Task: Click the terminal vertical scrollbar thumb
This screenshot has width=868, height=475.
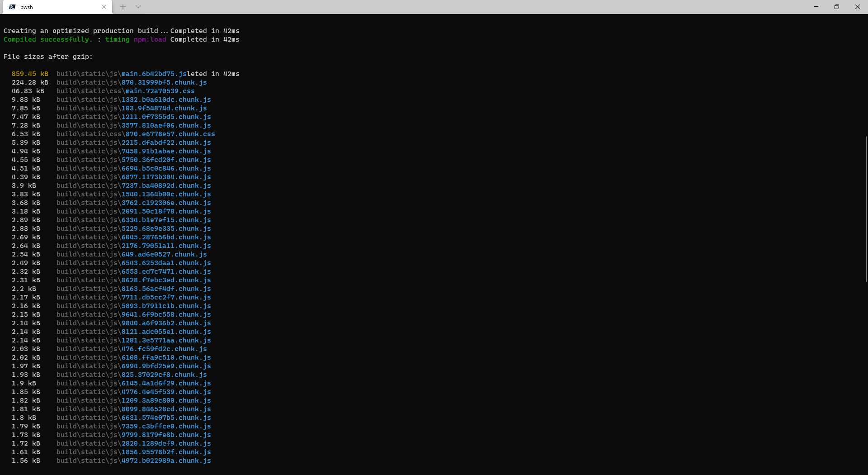Action: [866, 209]
